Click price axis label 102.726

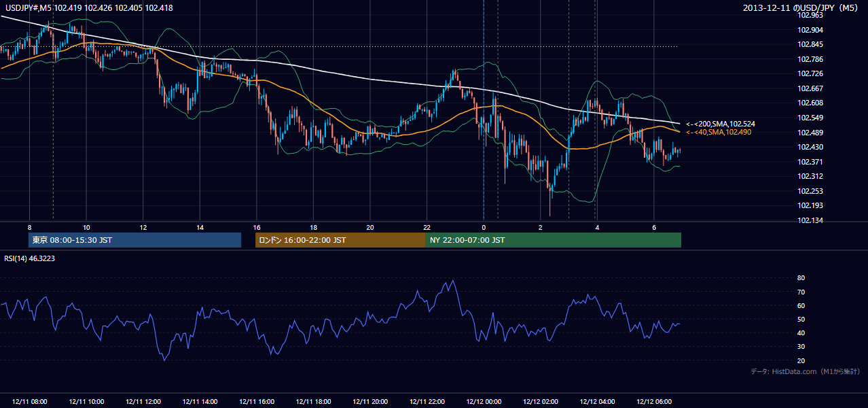810,73
